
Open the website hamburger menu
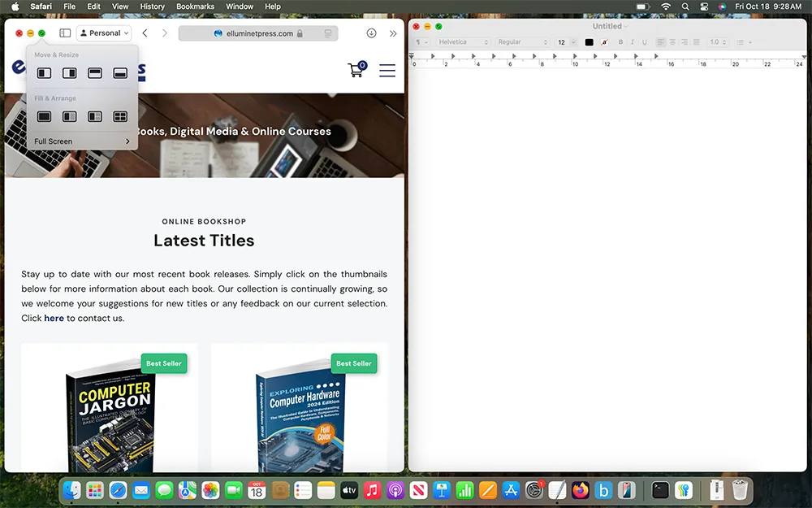tap(387, 71)
